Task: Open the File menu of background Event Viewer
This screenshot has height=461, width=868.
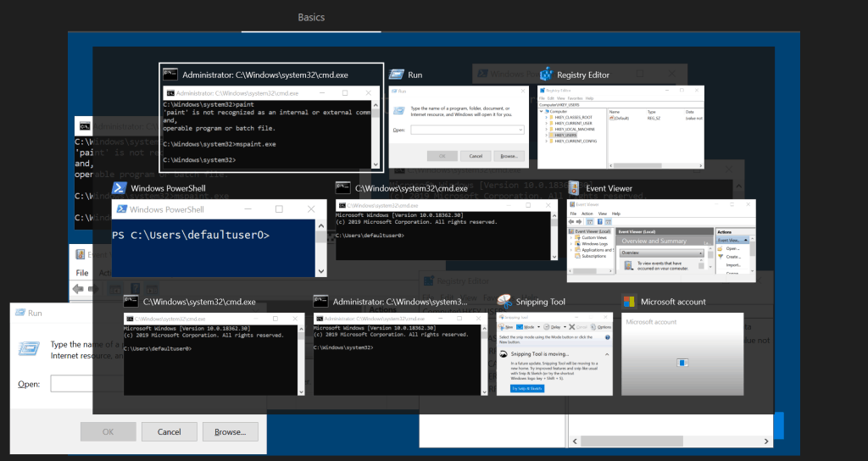Action: click(x=82, y=273)
